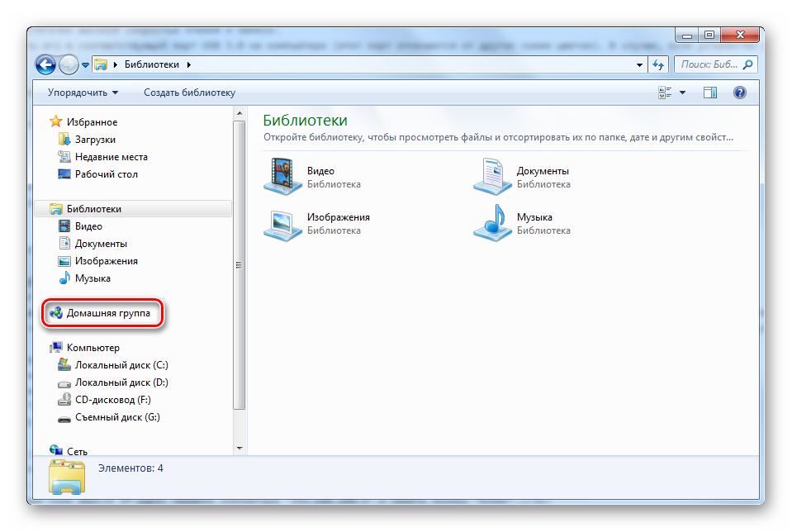
Task: Click the Back navigation arrow button
Action: pyautogui.click(x=46, y=64)
